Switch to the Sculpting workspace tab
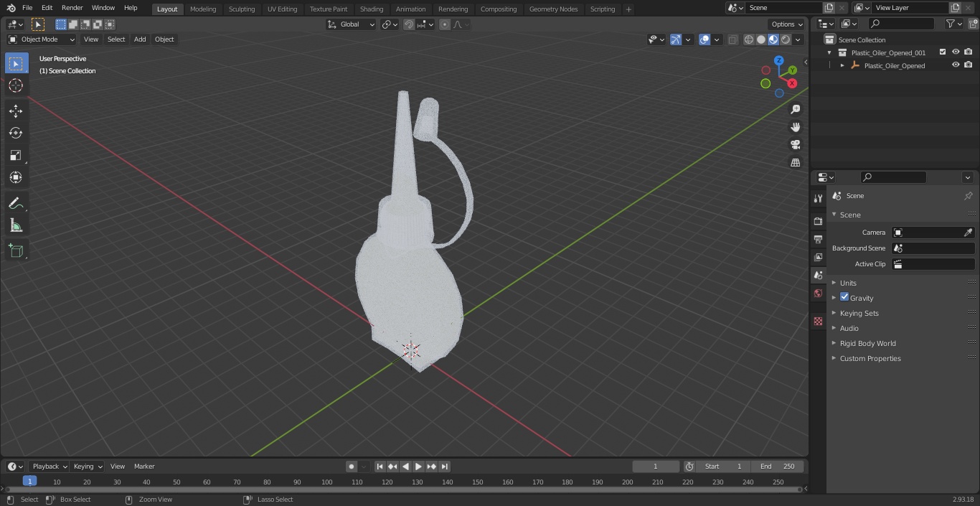Screen dimensions: 980x506 point(242,9)
